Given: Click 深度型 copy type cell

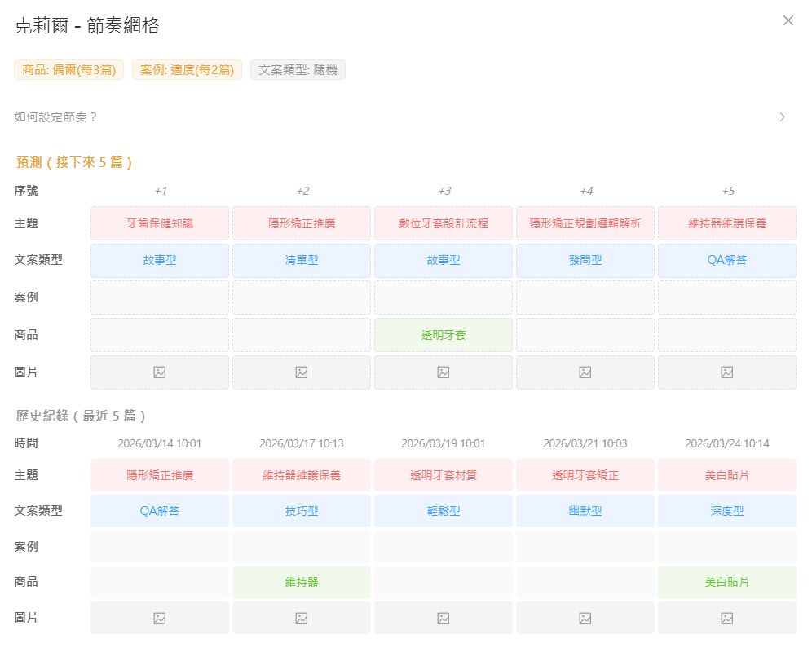Looking at the screenshot, I should click(x=727, y=511).
